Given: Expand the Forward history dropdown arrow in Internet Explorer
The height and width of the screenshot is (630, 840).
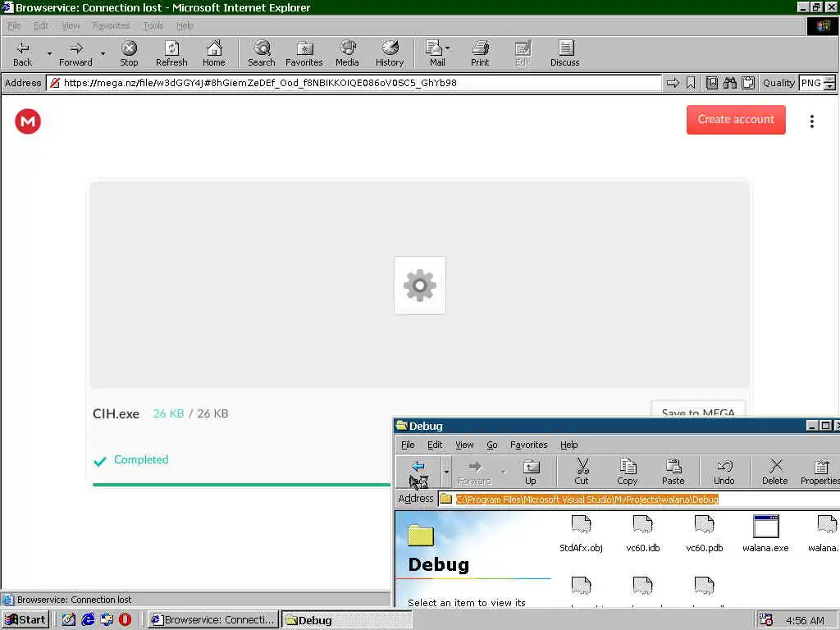Looking at the screenshot, I should tap(103, 53).
